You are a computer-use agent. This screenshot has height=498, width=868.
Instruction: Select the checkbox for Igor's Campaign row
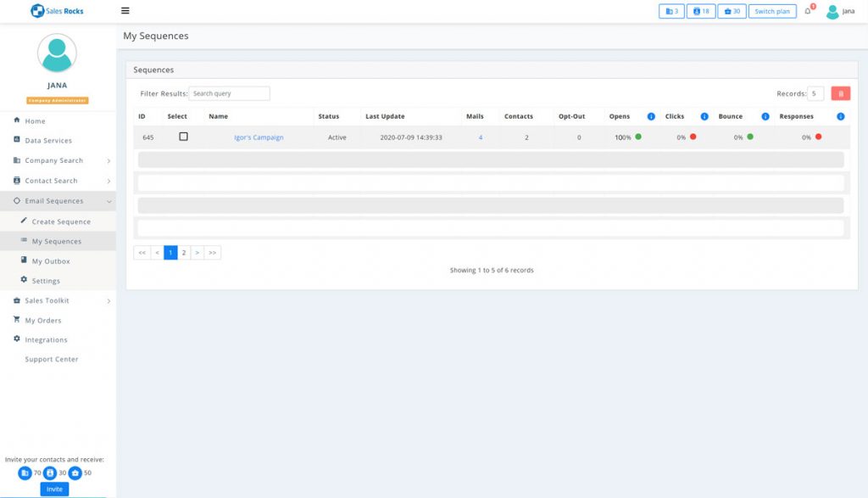coord(183,137)
